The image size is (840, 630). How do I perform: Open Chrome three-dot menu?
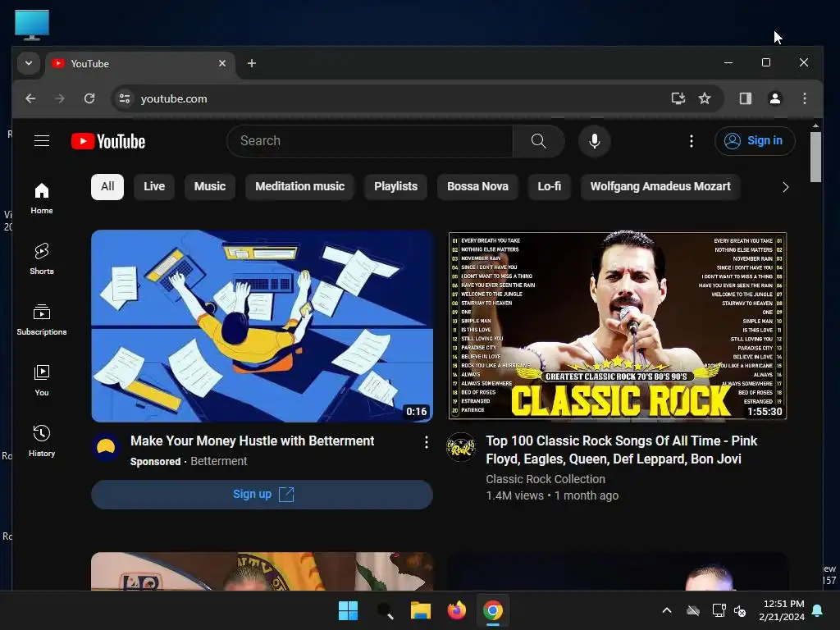(x=804, y=98)
